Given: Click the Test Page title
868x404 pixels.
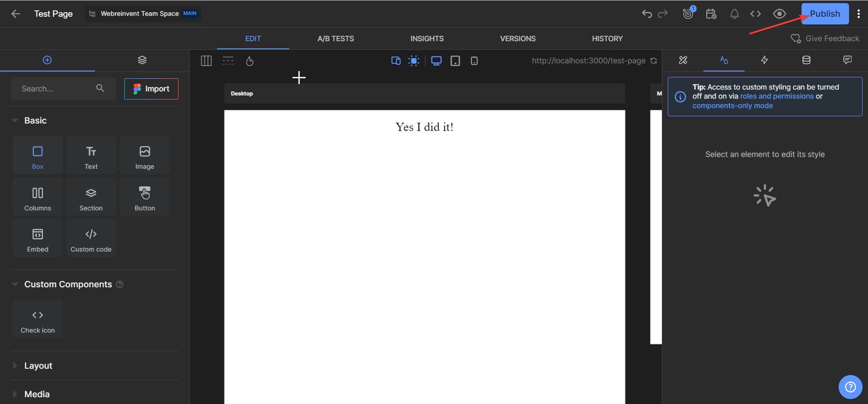Looking at the screenshot, I should click(53, 14).
